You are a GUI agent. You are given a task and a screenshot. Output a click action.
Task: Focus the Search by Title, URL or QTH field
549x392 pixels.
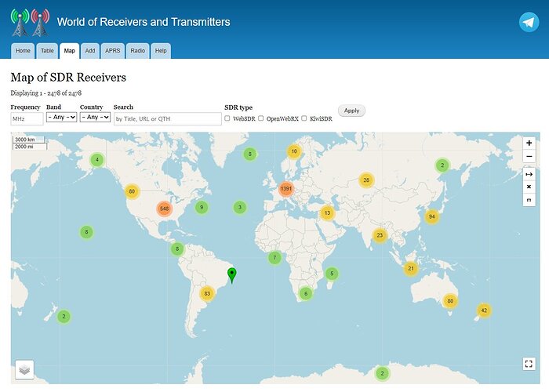(168, 118)
